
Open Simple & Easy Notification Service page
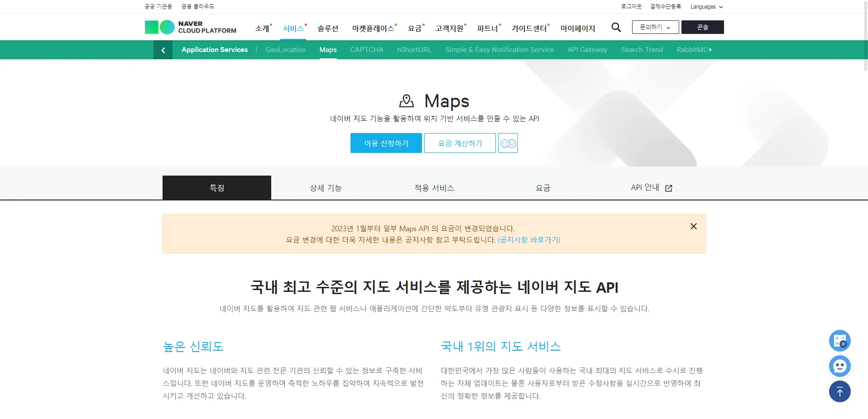pos(499,50)
